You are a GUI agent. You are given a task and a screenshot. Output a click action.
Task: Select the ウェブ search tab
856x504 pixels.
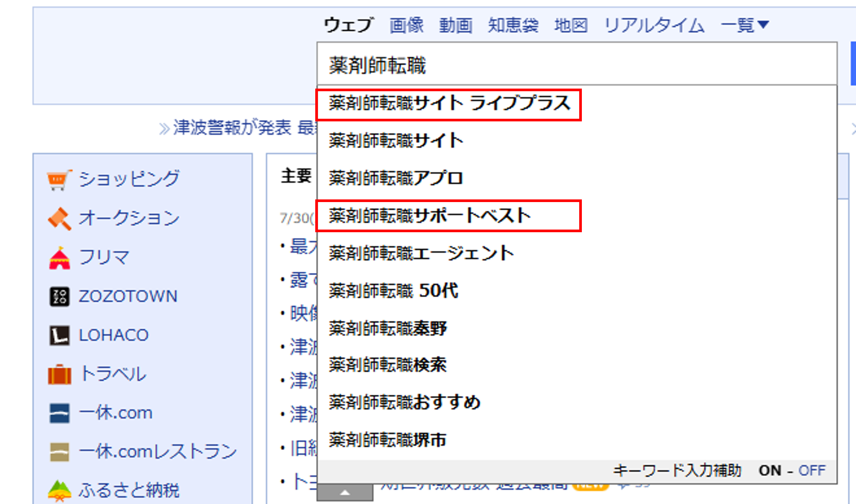349,25
